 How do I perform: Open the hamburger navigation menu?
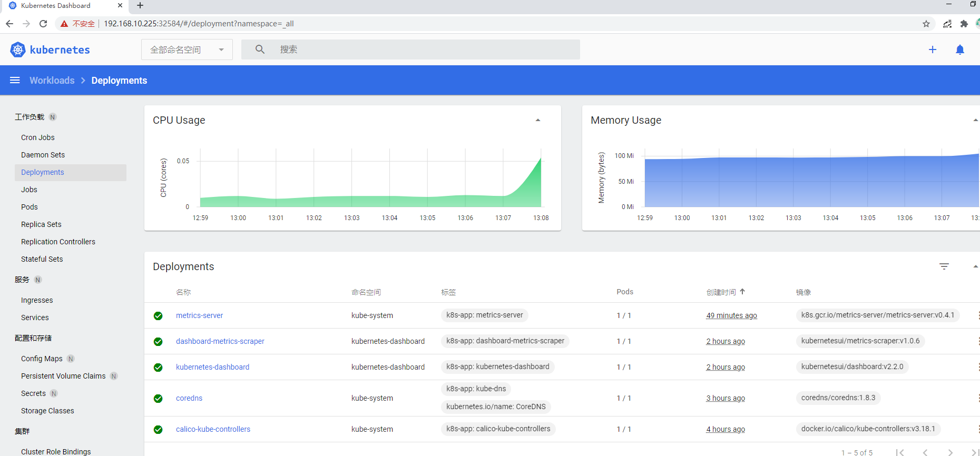point(15,80)
